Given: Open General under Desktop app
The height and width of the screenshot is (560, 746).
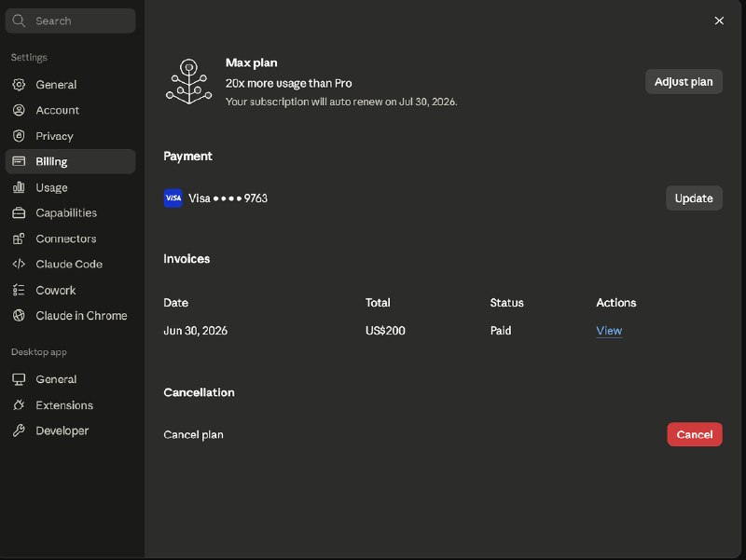Looking at the screenshot, I should click(71, 379).
